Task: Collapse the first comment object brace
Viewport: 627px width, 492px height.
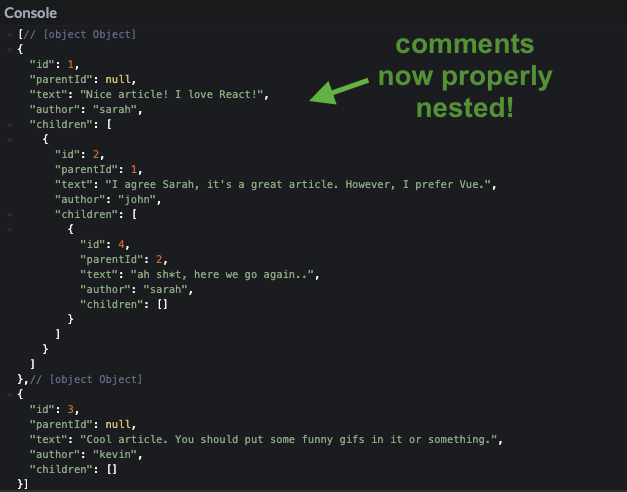Action: coord(10,50)
